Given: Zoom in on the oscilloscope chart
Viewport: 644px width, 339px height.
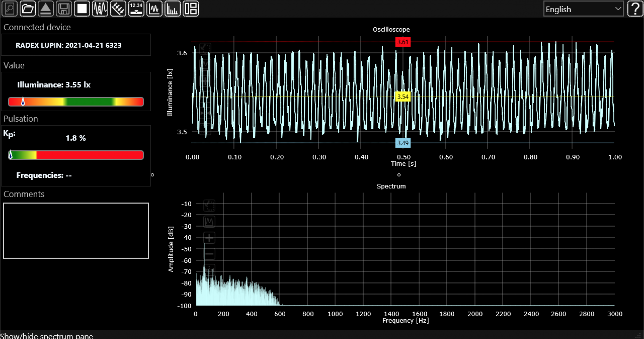Looking at the screenshot, I should [205, 80].
